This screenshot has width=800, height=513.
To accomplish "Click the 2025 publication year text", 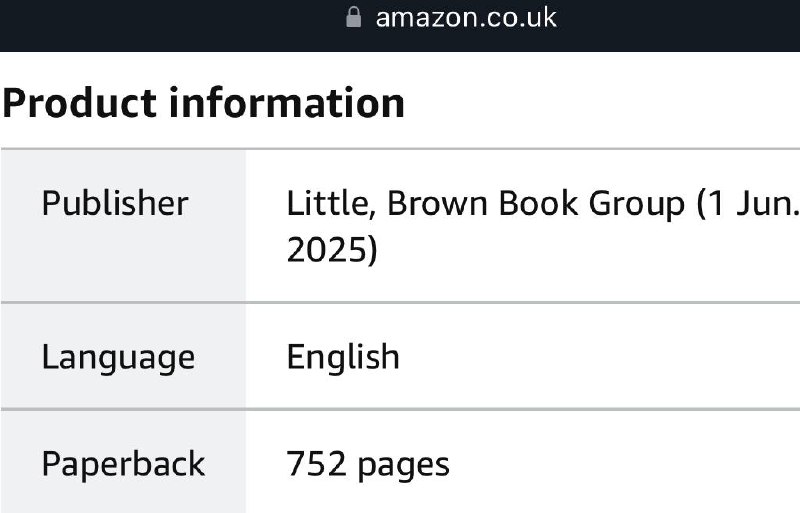I will [x=332, y=250].
